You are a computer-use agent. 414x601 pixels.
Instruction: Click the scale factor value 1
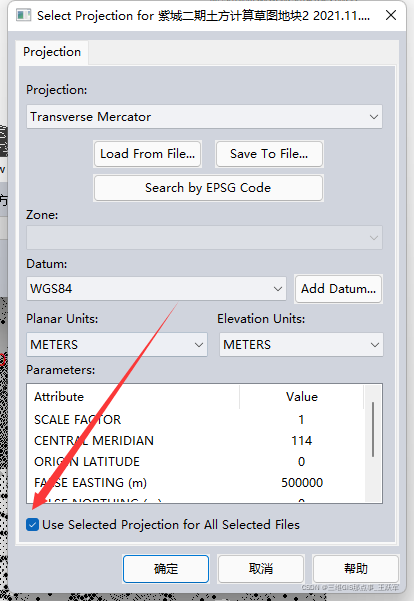click(301, 420)
